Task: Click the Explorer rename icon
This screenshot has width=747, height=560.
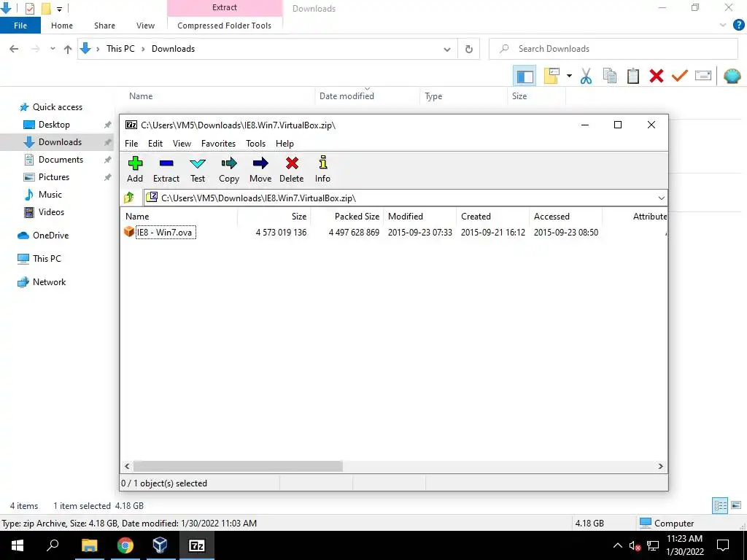Action: [703, 76]
